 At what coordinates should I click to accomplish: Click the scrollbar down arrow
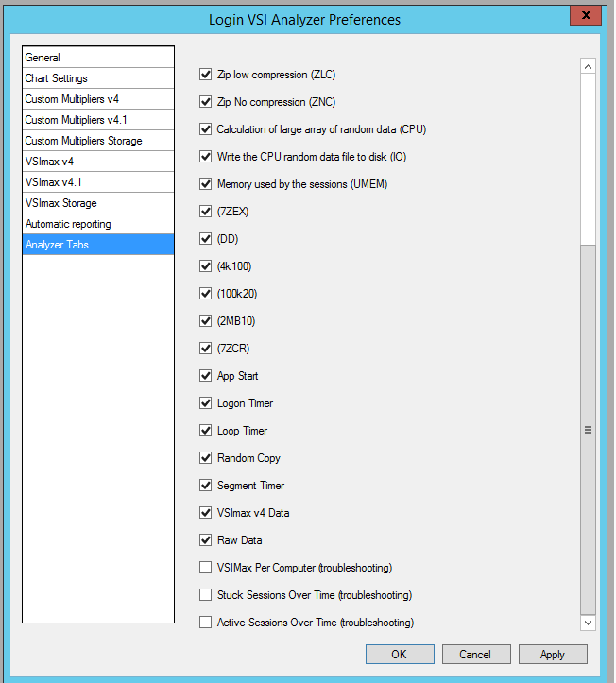pos(588,623)
